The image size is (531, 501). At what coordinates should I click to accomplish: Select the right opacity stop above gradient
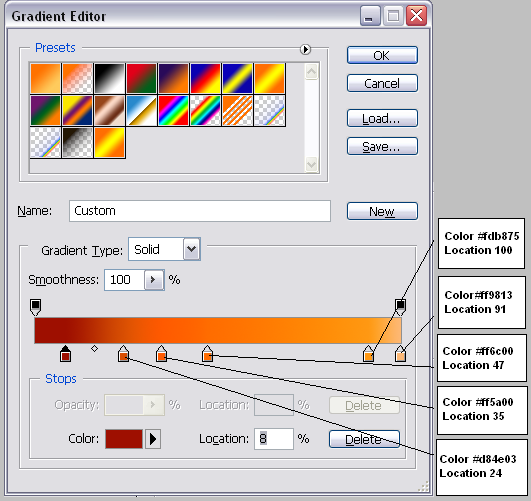click(400, 307)
